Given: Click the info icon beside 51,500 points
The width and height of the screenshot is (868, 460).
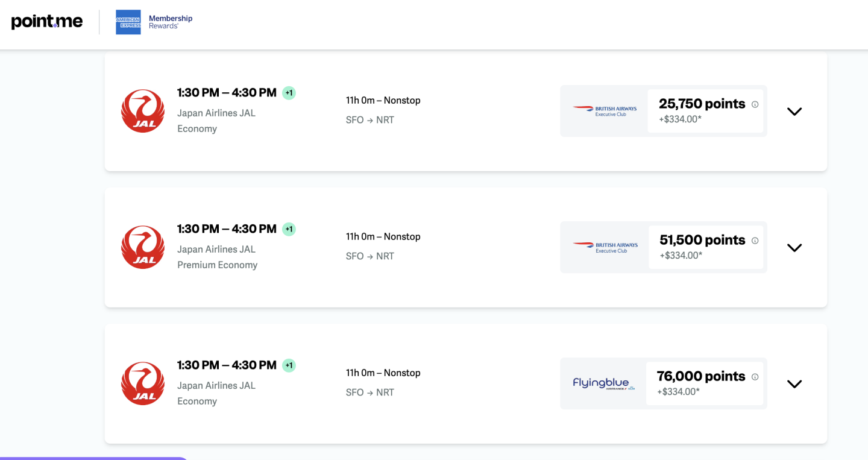Looking at the screenshot, I should point(755,241).
